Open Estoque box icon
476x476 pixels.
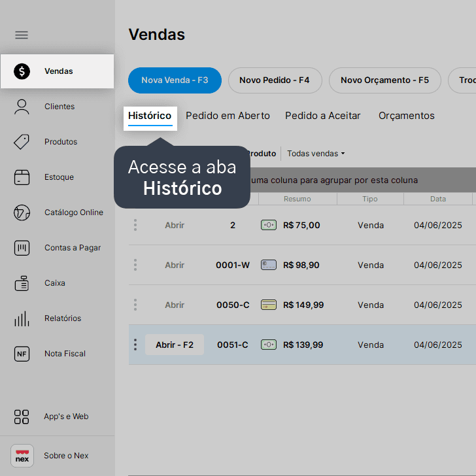pos(22,177)
